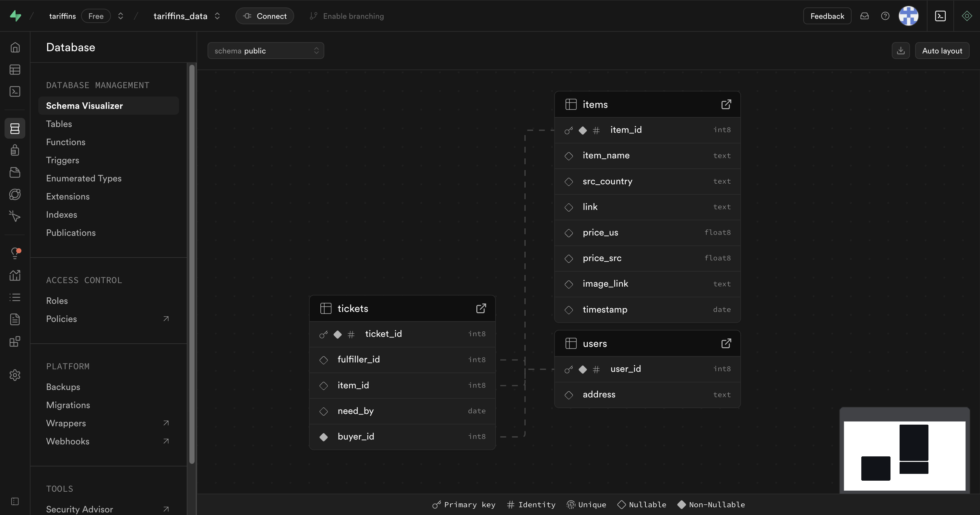Click the Connect button
The image size is (980, 515).
click(x=264, y=16)
